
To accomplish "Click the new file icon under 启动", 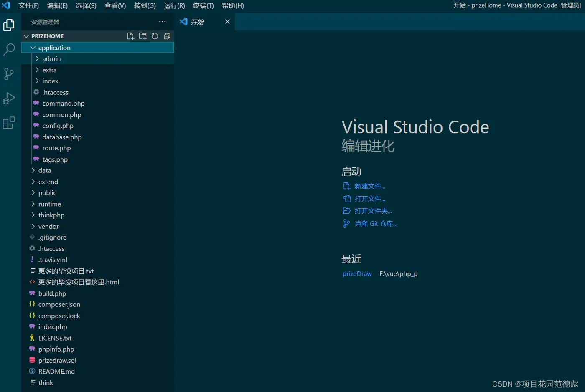I will tap(346, 186).
